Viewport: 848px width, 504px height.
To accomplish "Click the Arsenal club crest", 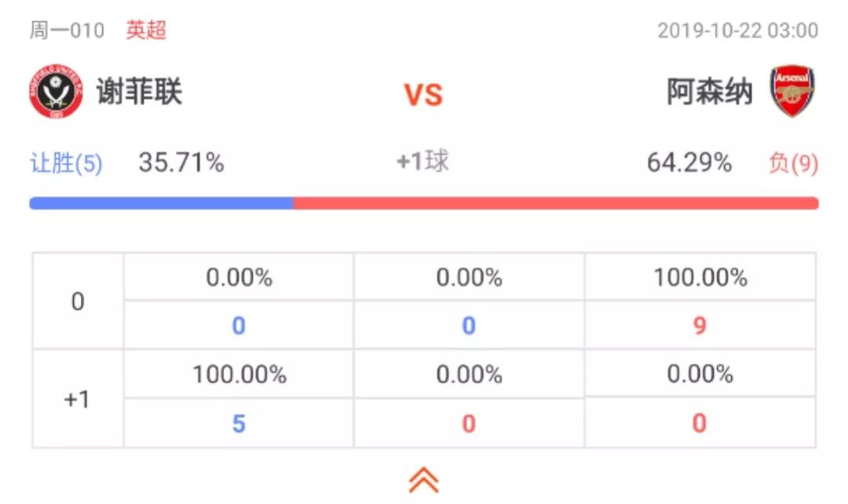I will [792, 91].
